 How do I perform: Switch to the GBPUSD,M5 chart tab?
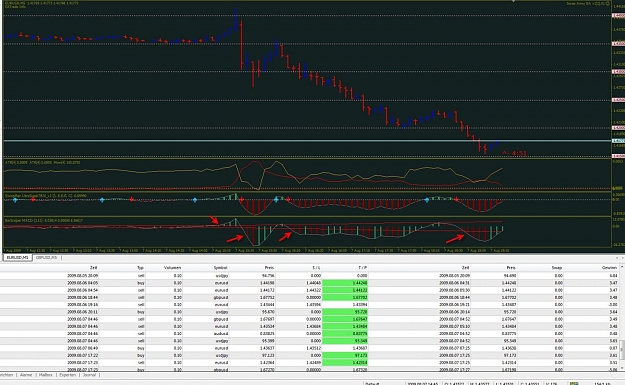point(46,257)
